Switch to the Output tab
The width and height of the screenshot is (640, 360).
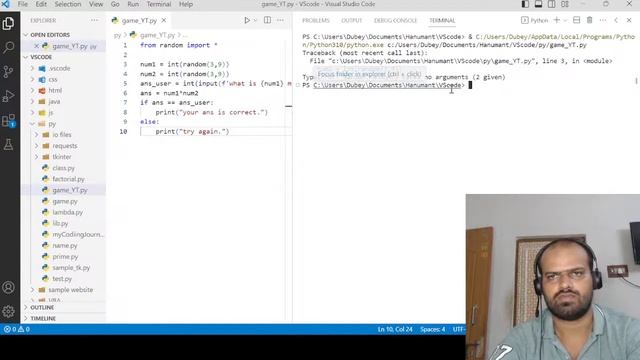pos(351,20)
